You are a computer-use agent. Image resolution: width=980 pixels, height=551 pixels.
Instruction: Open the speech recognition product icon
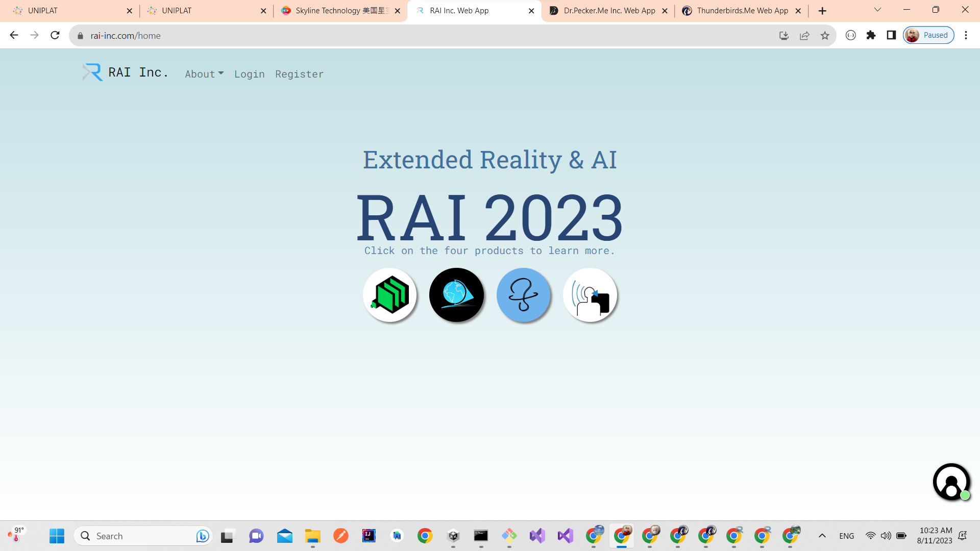click(x=591, y=295)
